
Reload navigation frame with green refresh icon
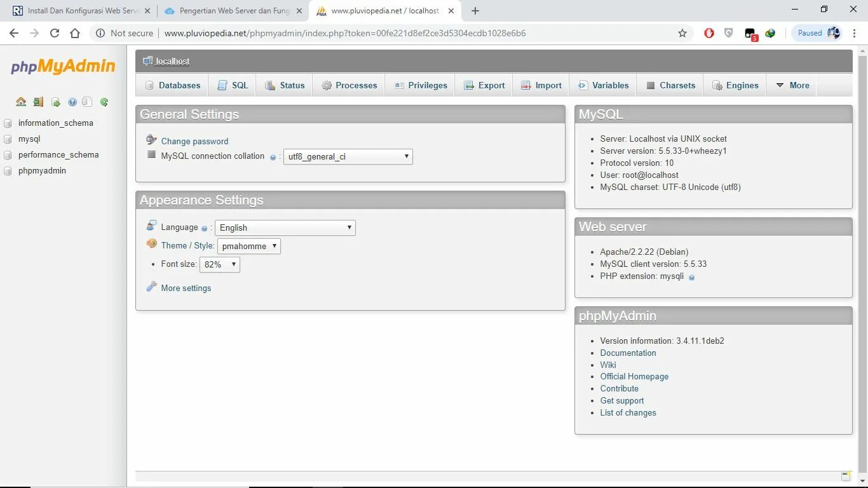[104, 102]
